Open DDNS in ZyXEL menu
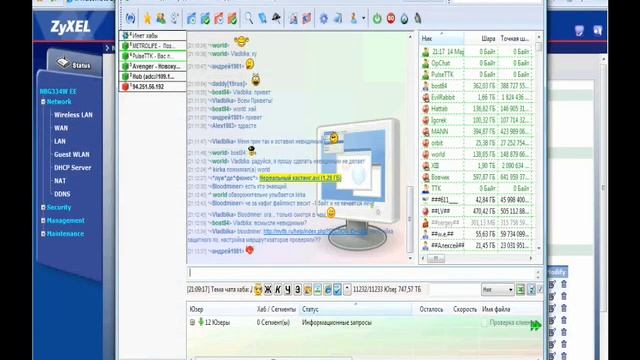640x360 pixels. pos(62,194)
